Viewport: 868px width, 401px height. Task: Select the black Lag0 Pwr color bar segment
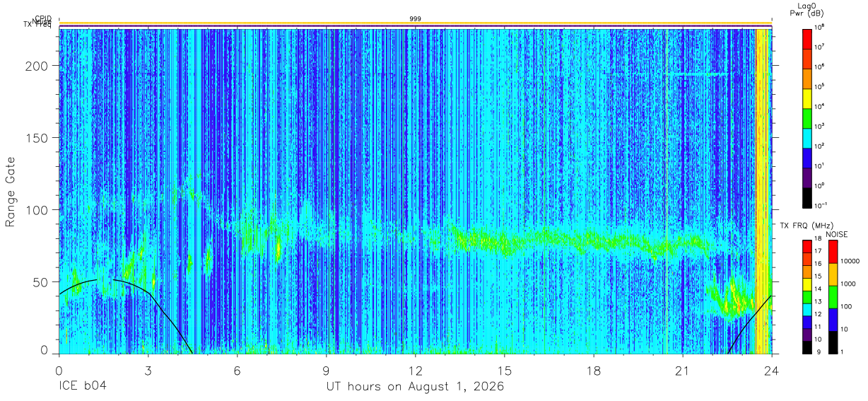coord(807,197)
